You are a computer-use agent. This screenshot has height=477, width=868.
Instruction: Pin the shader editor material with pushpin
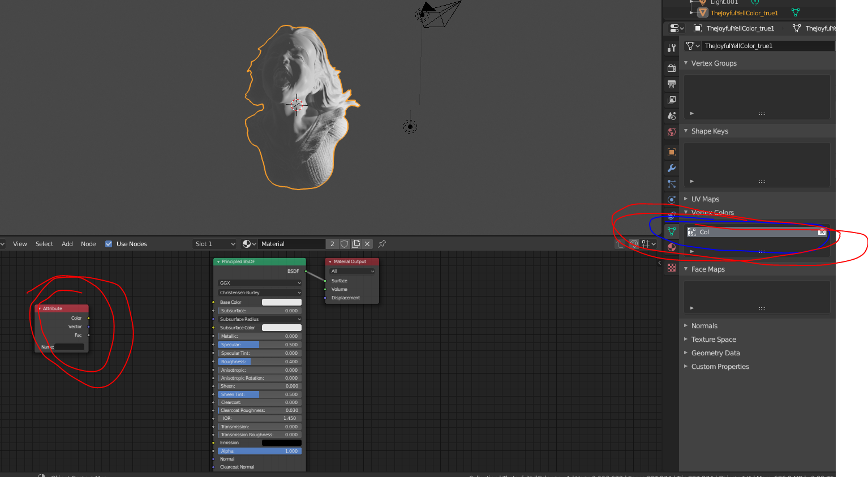click(382, 243)
